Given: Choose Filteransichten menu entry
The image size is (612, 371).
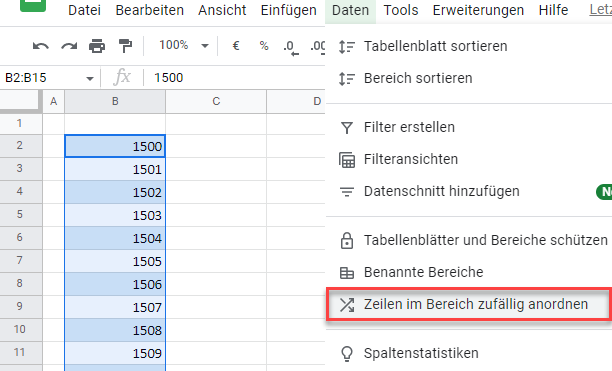Looking at the screenshot, I should [469, 159].
